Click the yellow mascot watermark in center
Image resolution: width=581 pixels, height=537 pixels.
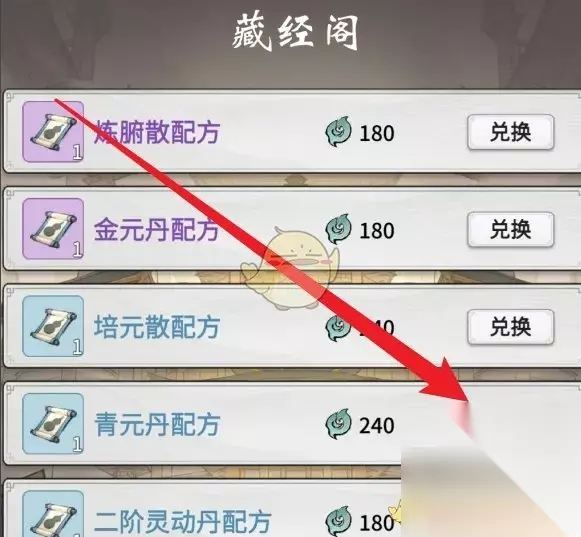[x=291, y=268]
